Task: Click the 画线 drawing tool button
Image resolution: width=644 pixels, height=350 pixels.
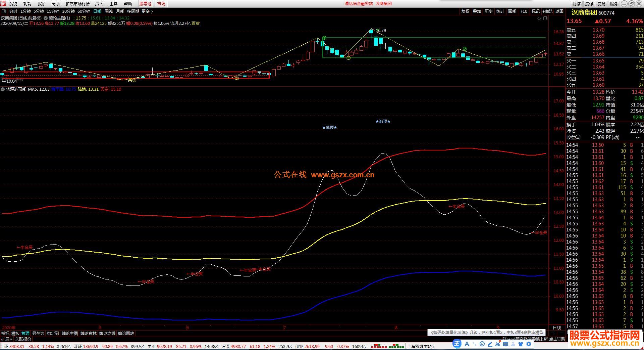Action: (512, 11)
